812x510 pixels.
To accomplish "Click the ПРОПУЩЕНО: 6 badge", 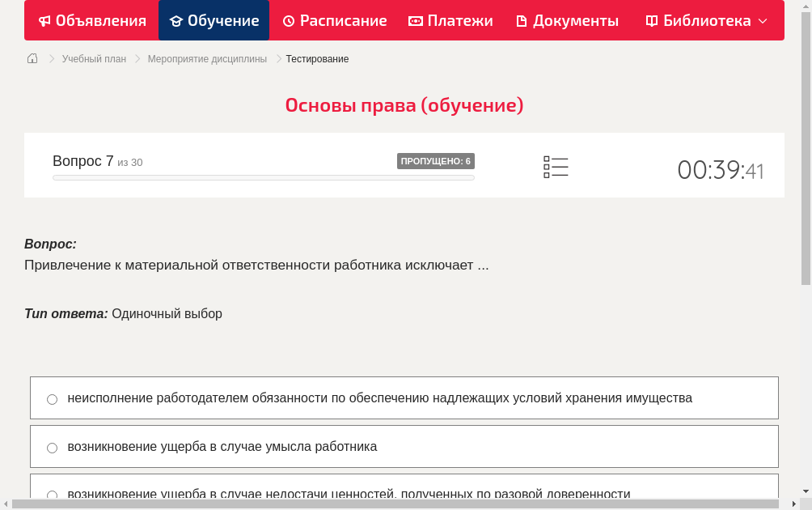I will tap(436, 160).
